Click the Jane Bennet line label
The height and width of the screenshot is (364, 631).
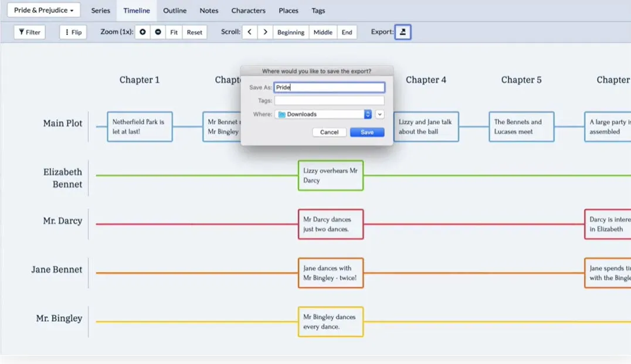pos(57,270)
